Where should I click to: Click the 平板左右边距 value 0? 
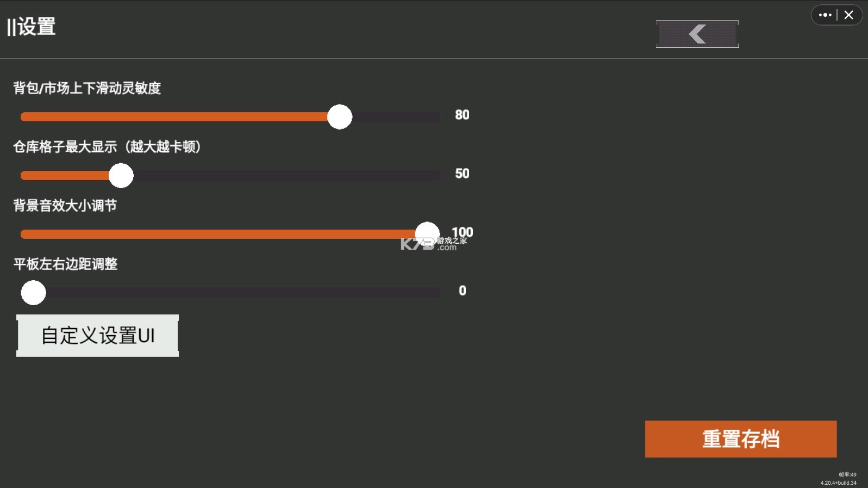point(462,291)
